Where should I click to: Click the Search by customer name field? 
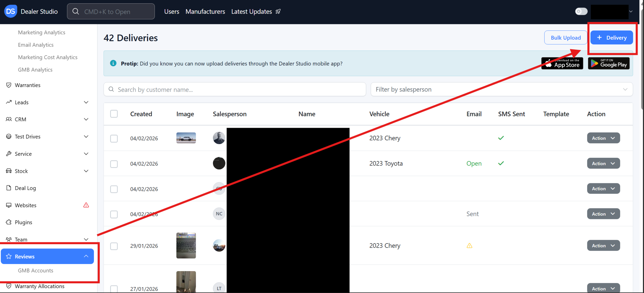click(x=235, y=89)
